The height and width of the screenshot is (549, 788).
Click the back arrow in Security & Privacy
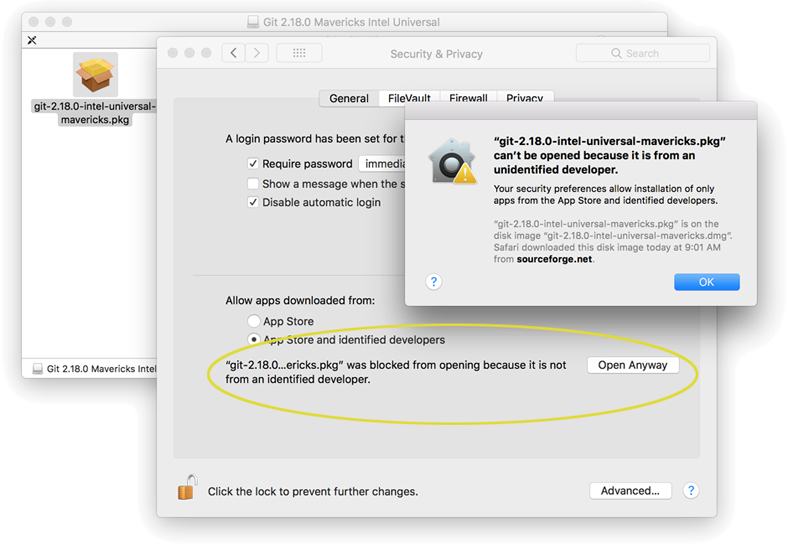pyautogui.click(x=234, y=53)
